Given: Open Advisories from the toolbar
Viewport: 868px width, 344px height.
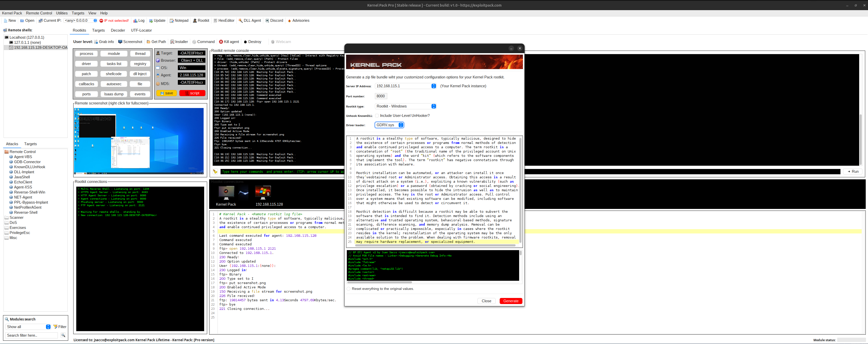Looking at the screenshot, I should pyautogui.click(x=299, y=20).
